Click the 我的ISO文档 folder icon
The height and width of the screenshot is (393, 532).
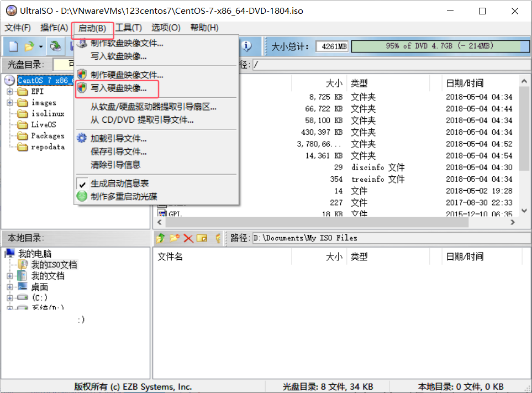tap(23, 264)
